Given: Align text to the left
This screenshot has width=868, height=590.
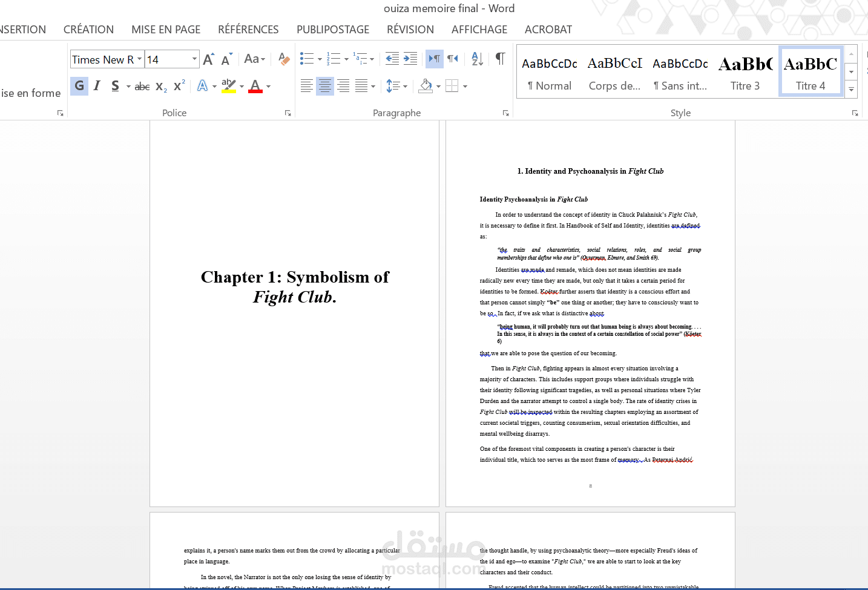Looking at the screenshot, I should coord(307,86).
